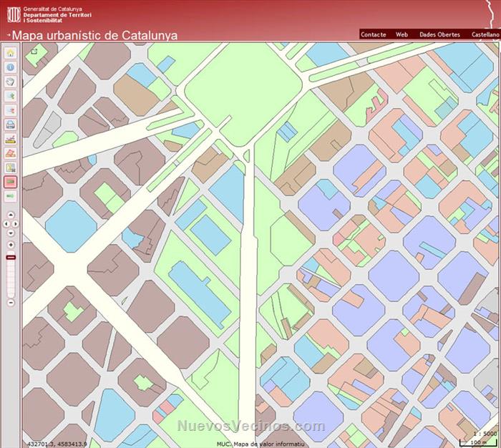Image resolution: width=501 pixels, height=448 pixels.
Task: Switch language to Castellano
Action: point(485,34)
